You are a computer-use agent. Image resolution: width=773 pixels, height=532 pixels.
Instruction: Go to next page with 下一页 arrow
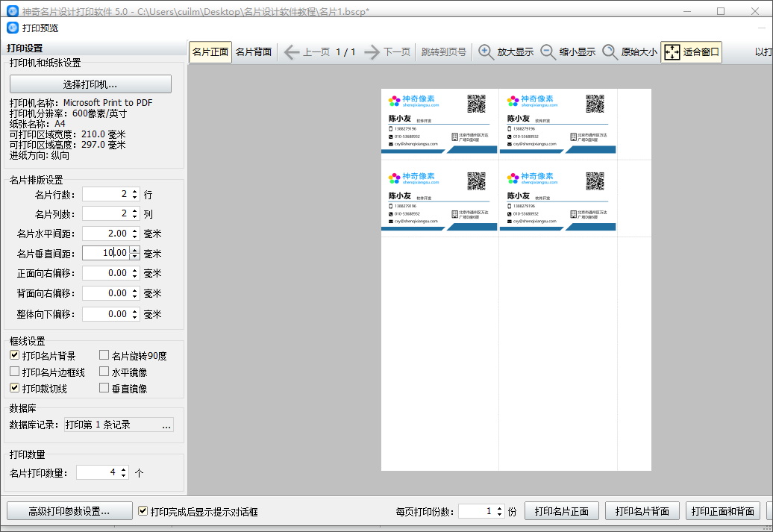(x=372, y=51)
